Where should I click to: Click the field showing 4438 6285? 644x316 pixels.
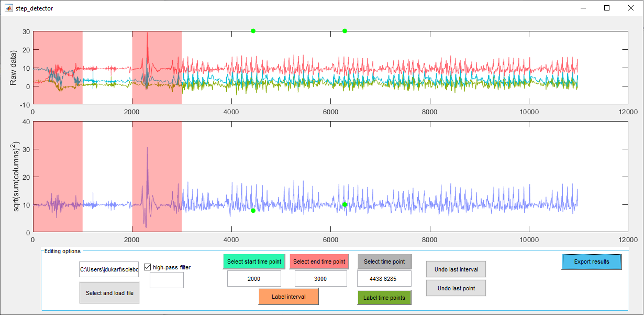coord(384,278)
